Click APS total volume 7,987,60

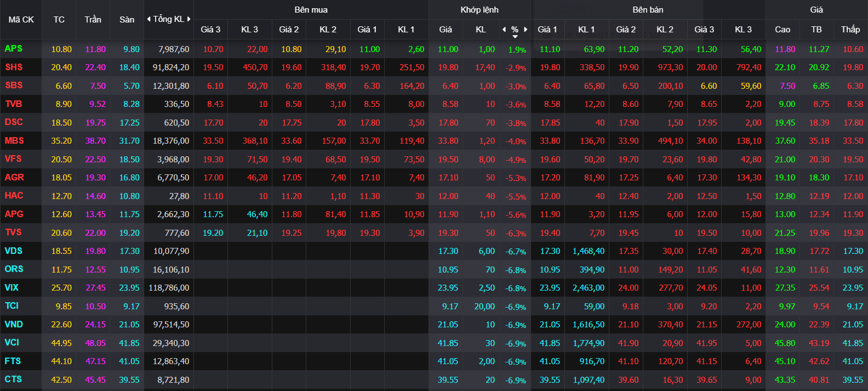pyautogui.click(x=174, y=49)
